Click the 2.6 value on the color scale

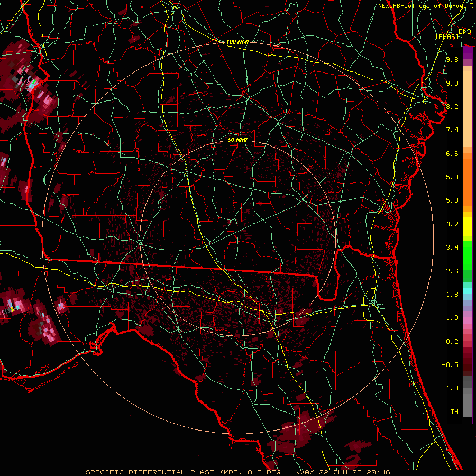pyautogui.click(x=452, y=271)
